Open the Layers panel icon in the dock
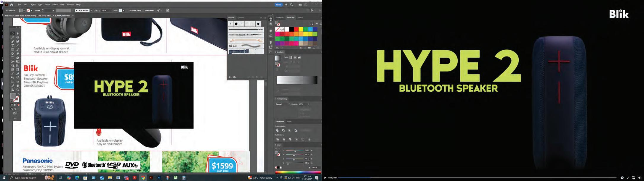Image resolution: width=644 pixels, height=181 pixels. tap(271, 42)
